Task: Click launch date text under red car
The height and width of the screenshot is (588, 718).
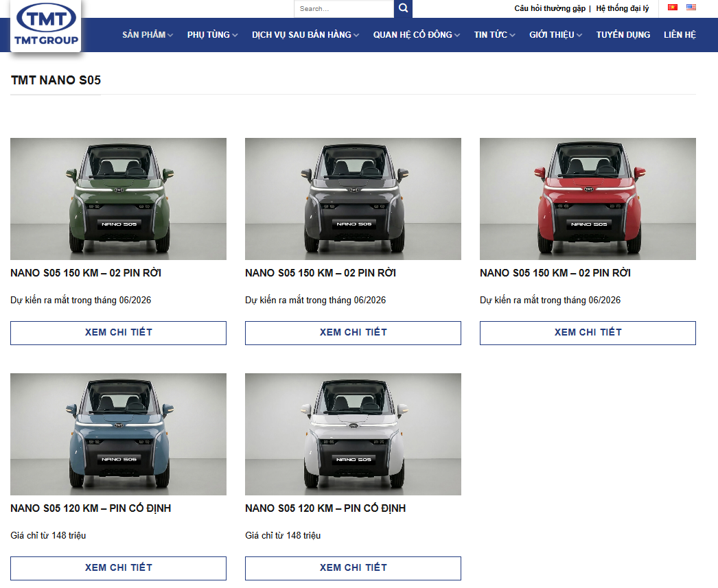Action: [x=550, y=301]
